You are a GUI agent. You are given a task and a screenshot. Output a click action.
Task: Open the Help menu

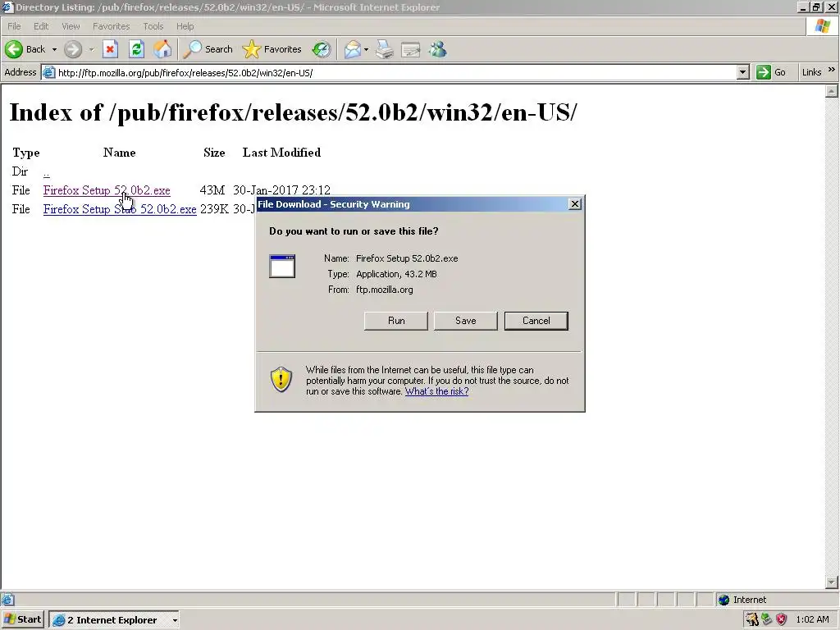(185, 26)
